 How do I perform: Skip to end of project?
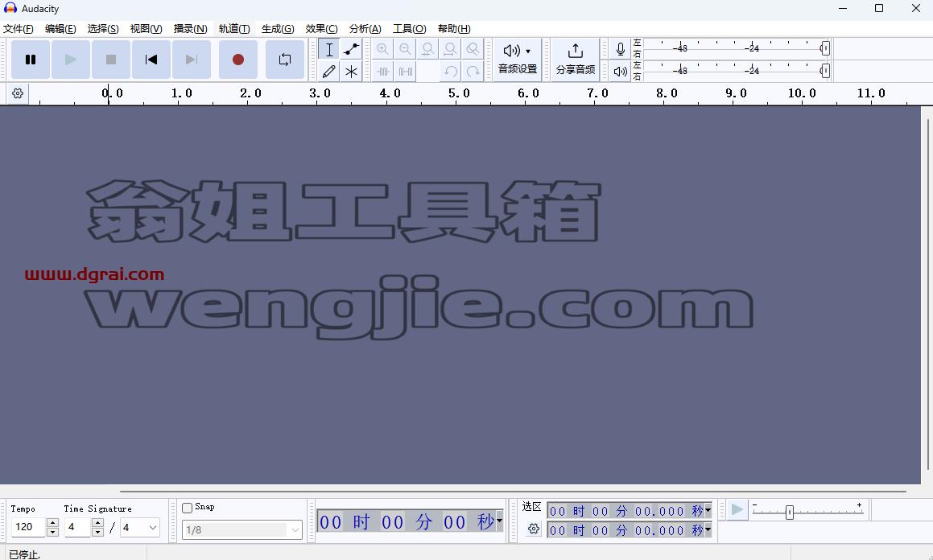pyautogui.click(x=191, y=60)
